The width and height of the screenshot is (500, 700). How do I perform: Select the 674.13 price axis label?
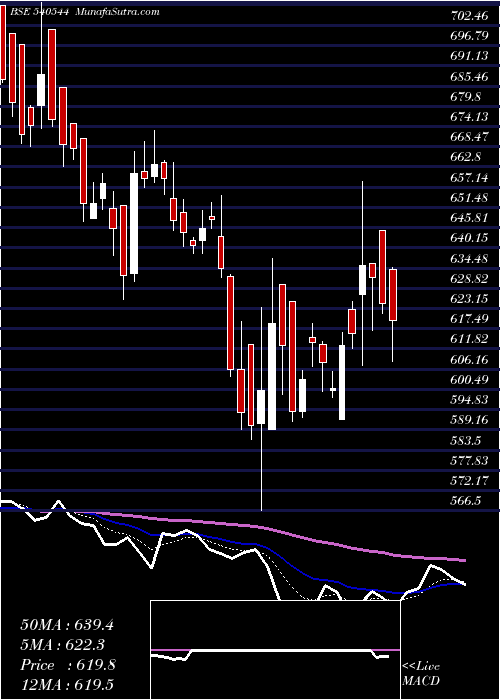pos(469,117)
